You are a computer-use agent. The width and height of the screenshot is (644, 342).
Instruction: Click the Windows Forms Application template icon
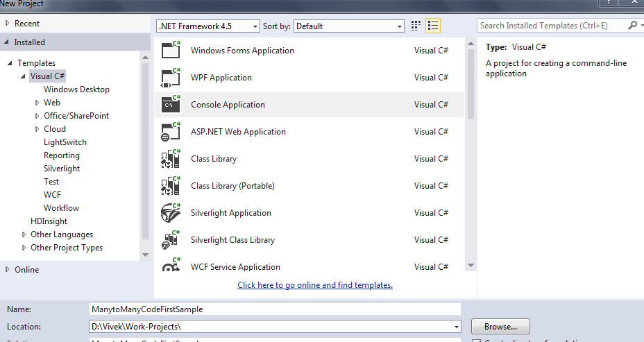[171, 51]
